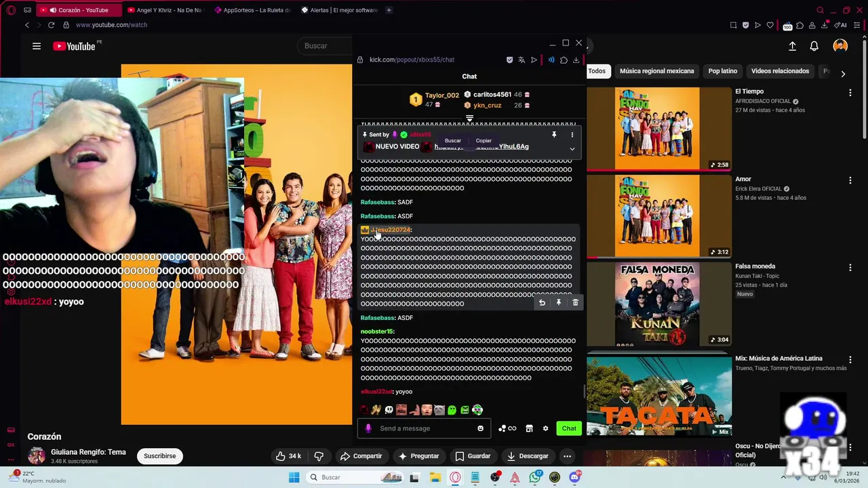Focus the YouTube Buscar search box

(325, 46)
